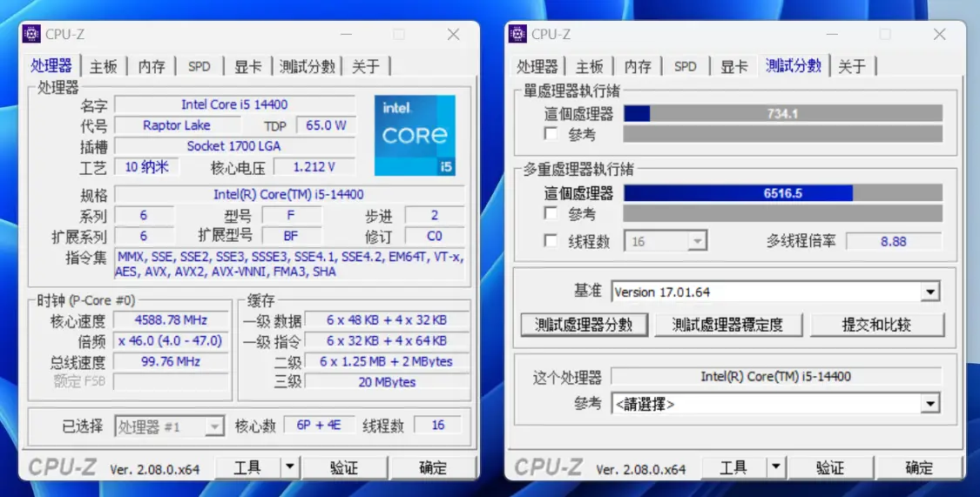Open 关于 tab in right window
Viewport: 980px width, 497px height.
pos(852,66)
